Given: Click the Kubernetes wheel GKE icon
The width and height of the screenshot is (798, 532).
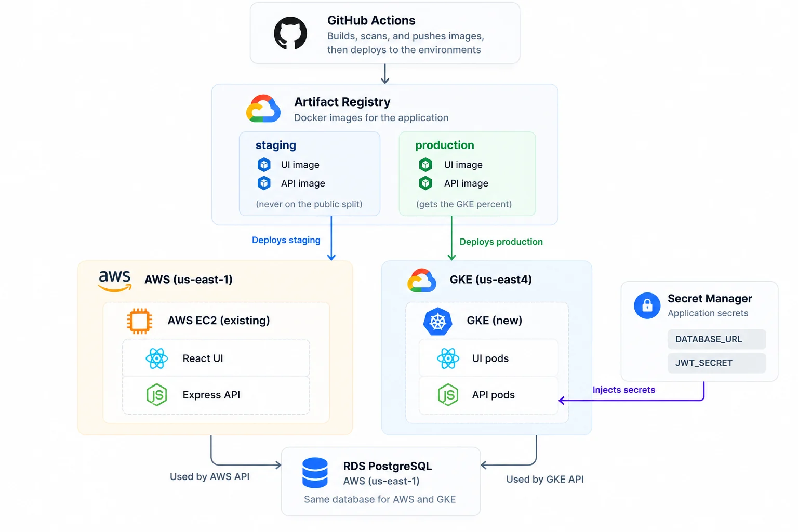Looking at the screenshot, I should (x=437, y=322).
